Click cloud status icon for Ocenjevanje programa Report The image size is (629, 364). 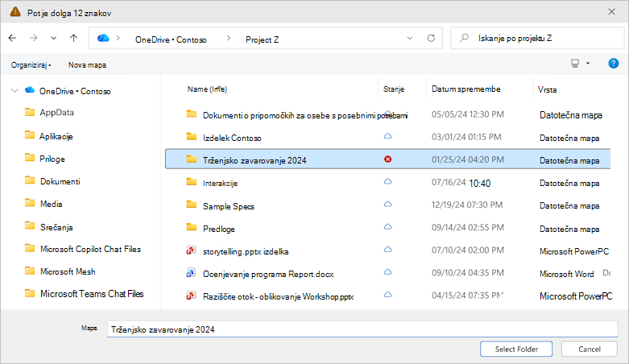(x=387, y=271)
